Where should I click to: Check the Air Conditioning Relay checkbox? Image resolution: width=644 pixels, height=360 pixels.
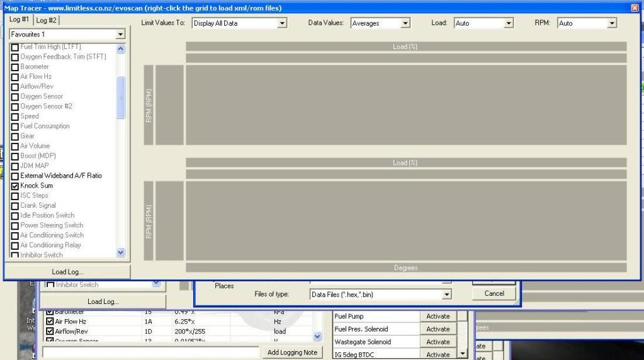[x=14, y=245]
